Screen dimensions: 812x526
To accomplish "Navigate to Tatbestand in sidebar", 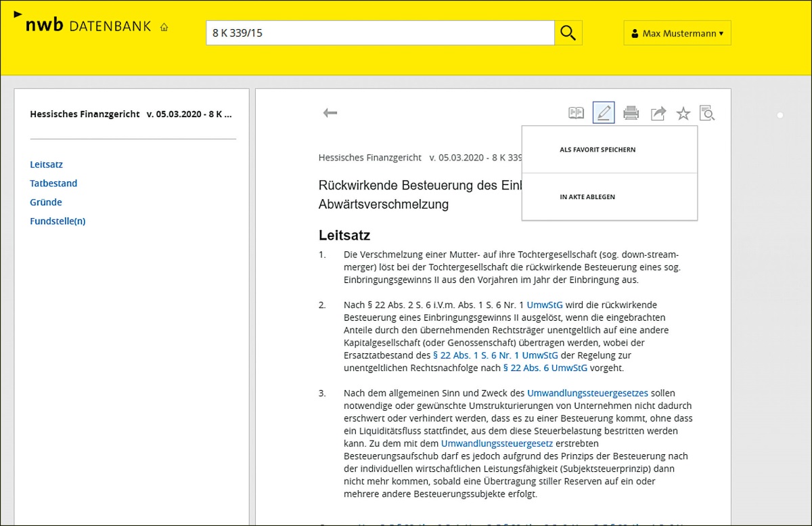I will coord(53,183).
